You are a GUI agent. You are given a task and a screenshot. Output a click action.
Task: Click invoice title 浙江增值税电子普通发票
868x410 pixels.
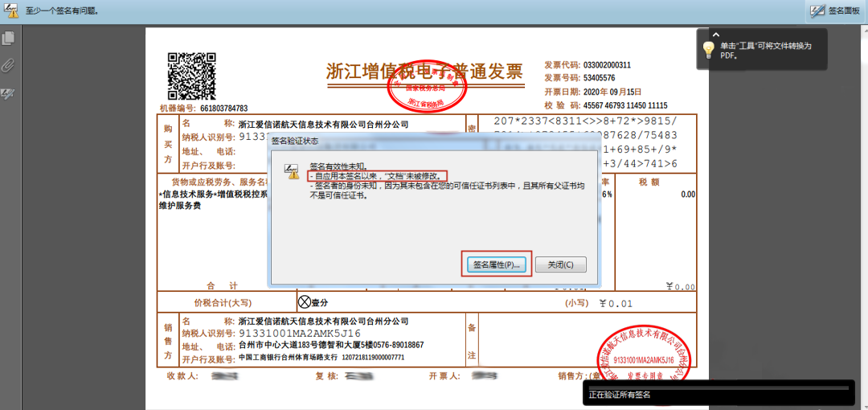pyautogui.click(x=424, y=72)
